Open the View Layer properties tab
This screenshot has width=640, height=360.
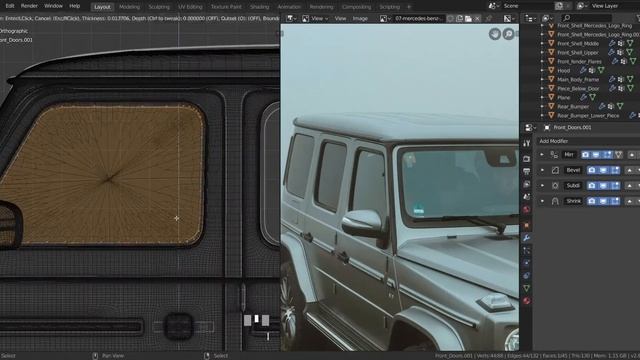[x=527, y=184]
